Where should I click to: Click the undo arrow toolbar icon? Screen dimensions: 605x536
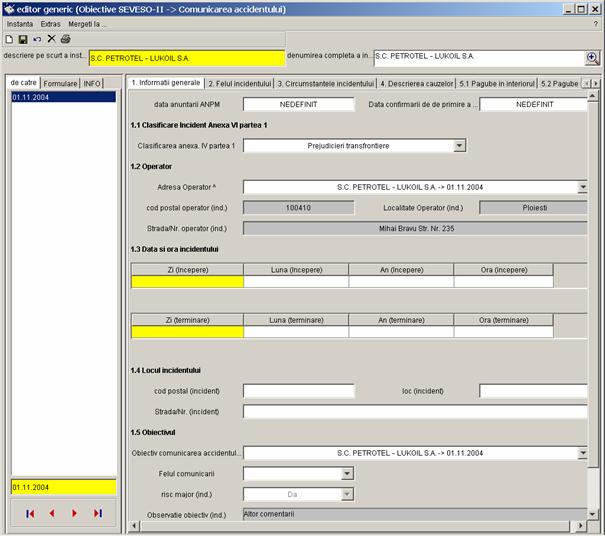pyautogui.click(x=37, y=39)
